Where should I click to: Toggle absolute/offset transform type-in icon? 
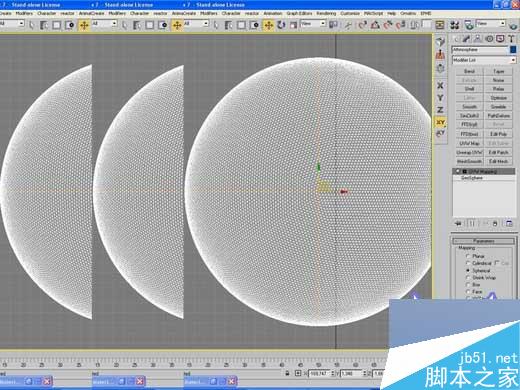(298, 373)
